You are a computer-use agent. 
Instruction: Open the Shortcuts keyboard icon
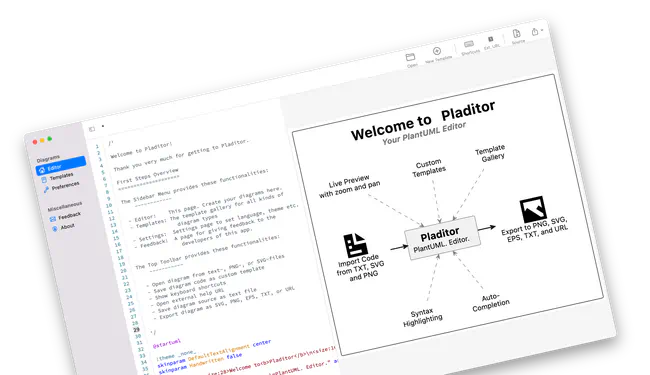coord(469,44)
